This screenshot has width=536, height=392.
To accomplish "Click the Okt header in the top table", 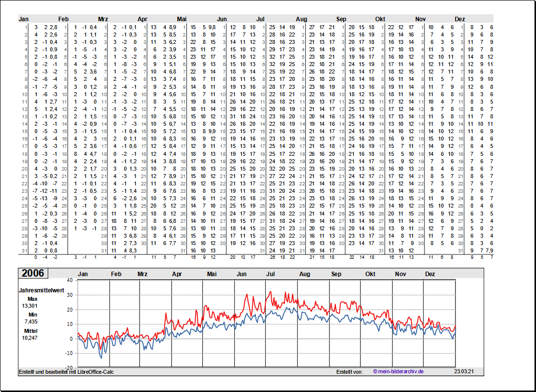I will pyautogui.click(x=380, y=19).
